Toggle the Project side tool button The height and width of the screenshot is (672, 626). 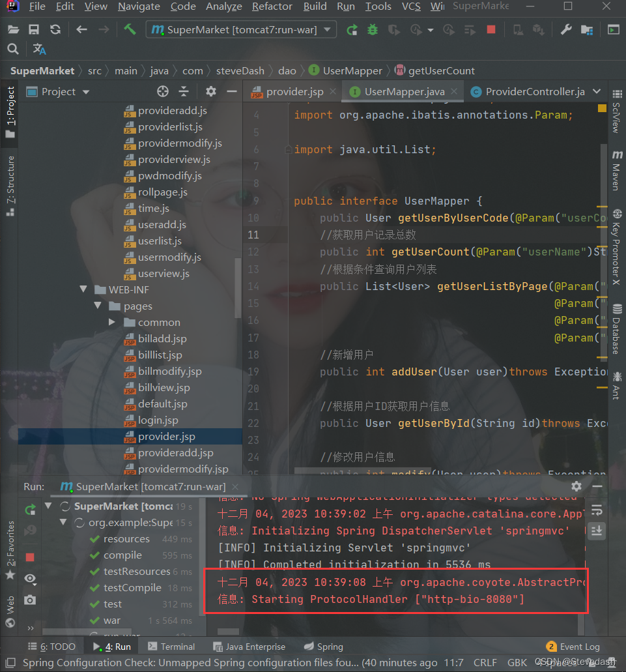10,113
